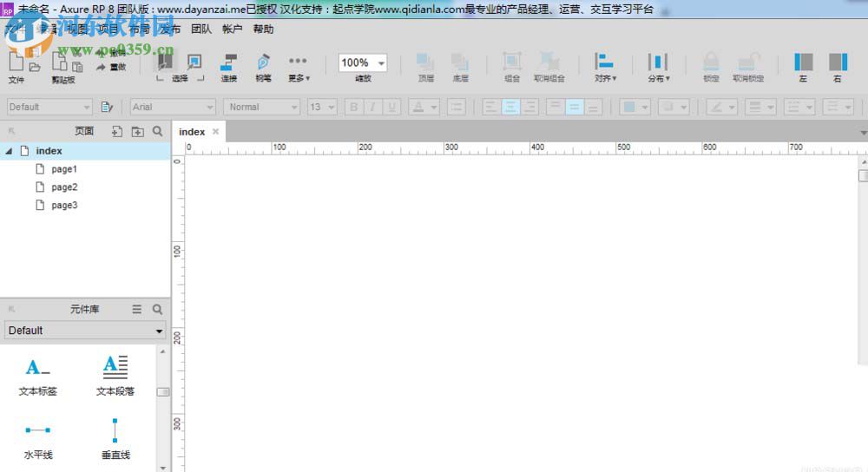
Task: Select the 垂直线 vertical line widget
Action: click(x=115, y=439)
